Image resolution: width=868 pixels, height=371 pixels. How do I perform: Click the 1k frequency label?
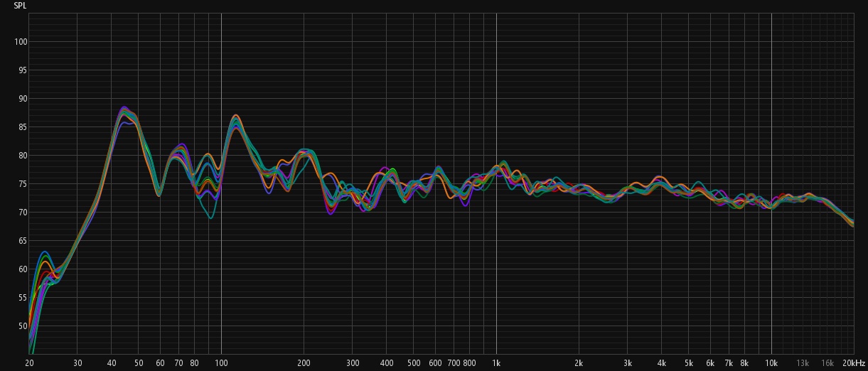coord(496,362)
